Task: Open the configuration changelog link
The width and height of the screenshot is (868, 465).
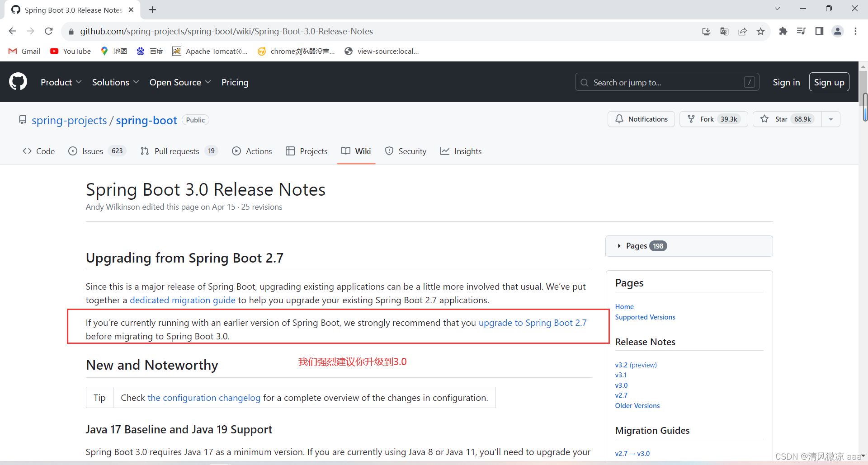Action: [204, 398]
